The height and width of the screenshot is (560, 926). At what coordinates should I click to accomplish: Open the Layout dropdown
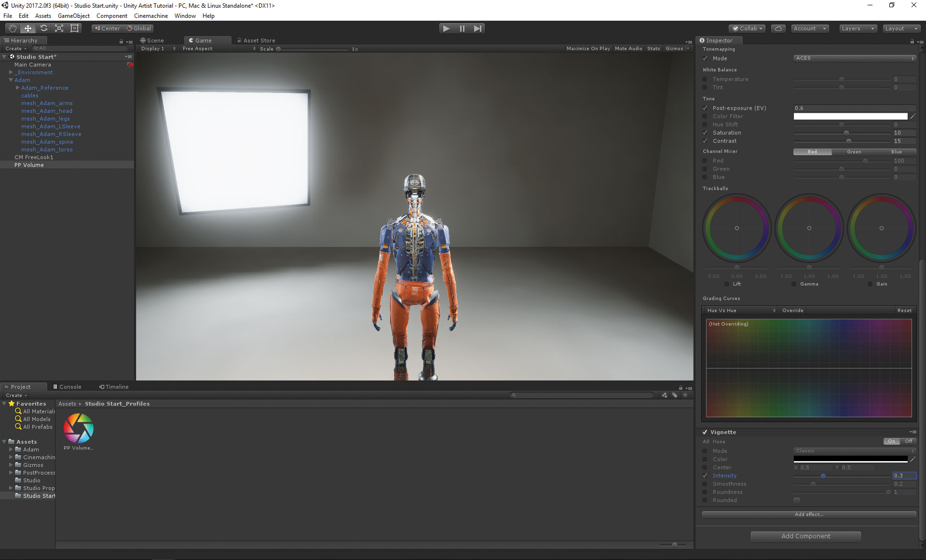[901, 28]
